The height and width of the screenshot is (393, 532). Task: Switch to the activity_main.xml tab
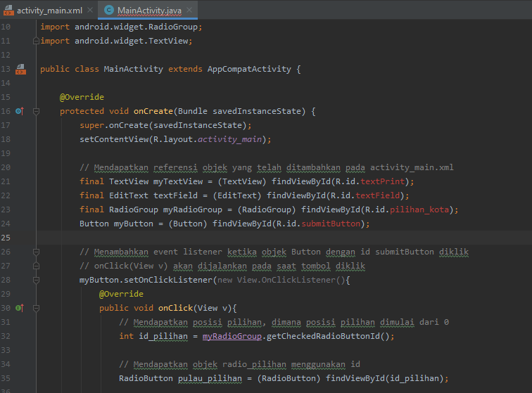point(49,11)
